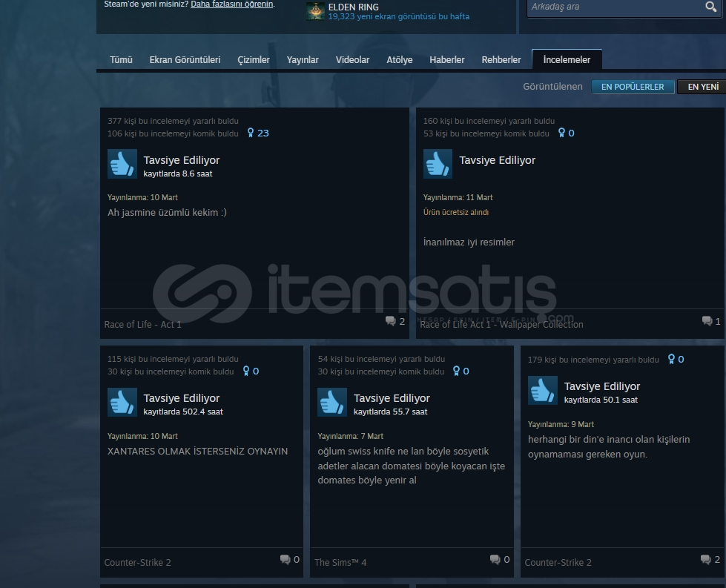Click thumbs-up icon on XANTARES review
This screenshot has height=588, width=726.
[122, 402]
